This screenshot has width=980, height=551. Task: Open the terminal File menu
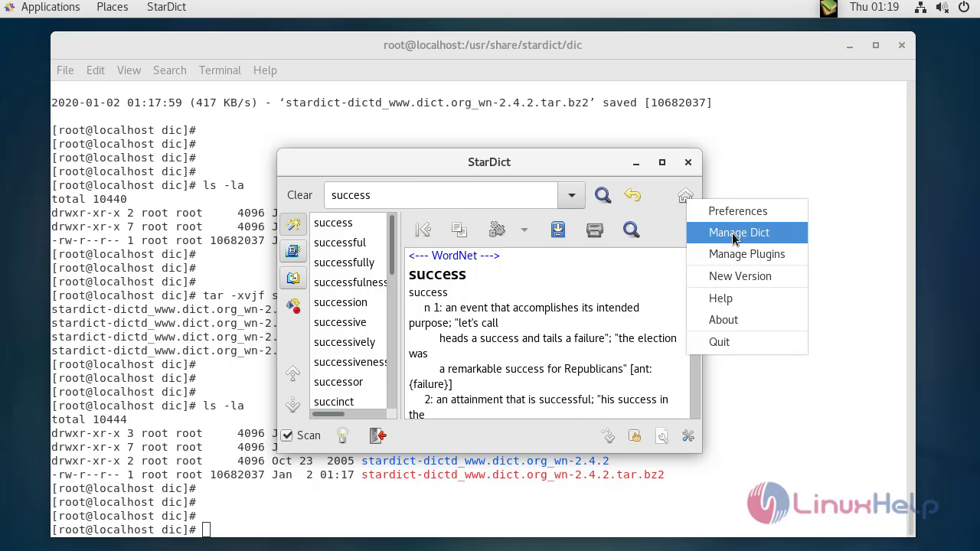point(65,70)
